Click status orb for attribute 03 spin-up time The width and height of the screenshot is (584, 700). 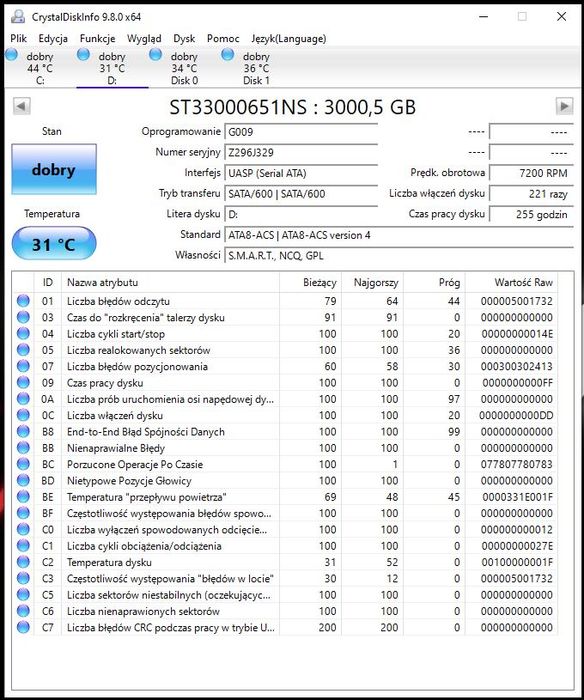tap(23, 317)
